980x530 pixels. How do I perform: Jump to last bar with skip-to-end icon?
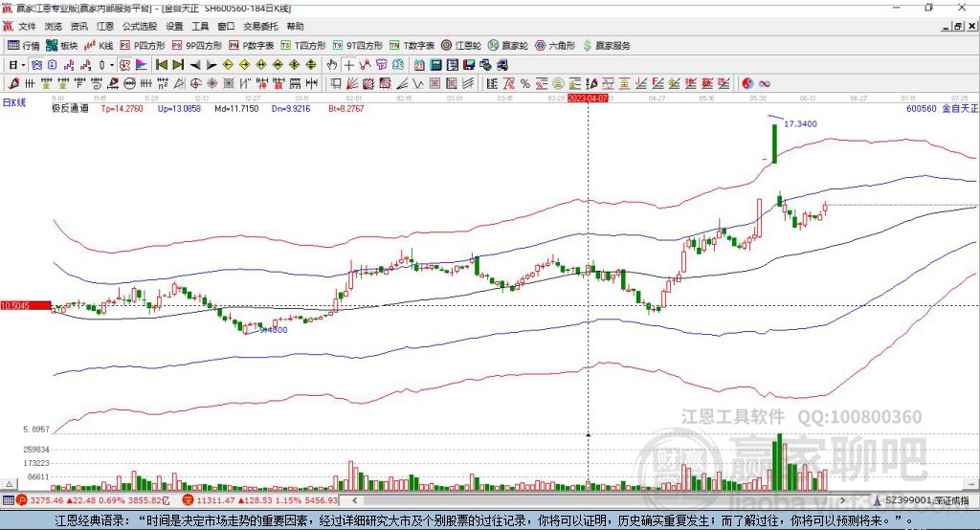pyautogui.click(x=178, y=65)
